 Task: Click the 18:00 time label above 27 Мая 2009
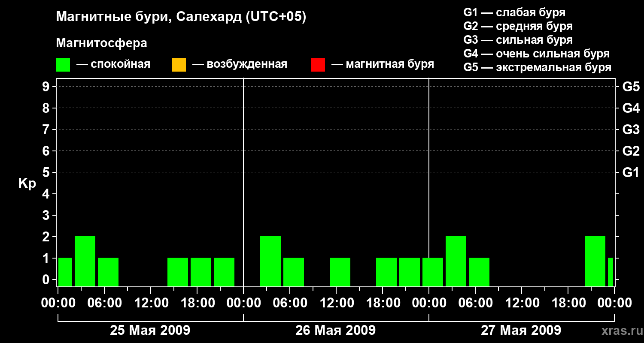(568, 303)
